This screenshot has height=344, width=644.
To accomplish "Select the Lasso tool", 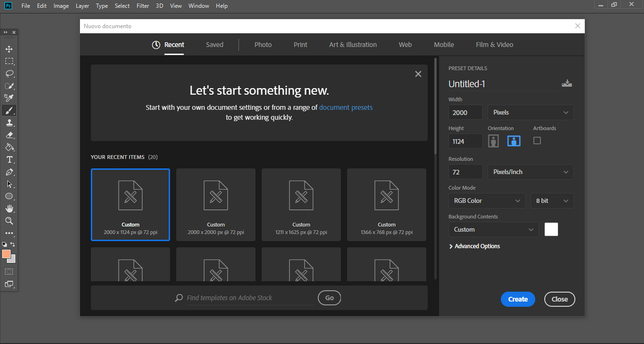I will click(x=9, y=74).
